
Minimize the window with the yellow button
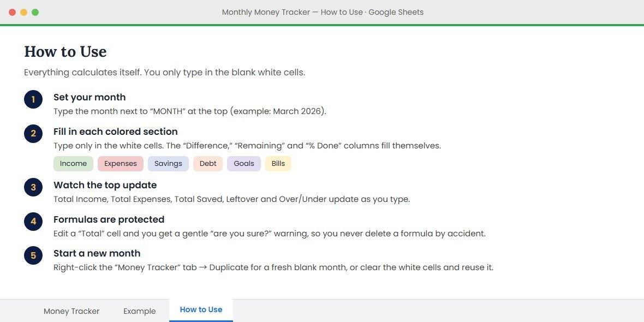[24, 13]
